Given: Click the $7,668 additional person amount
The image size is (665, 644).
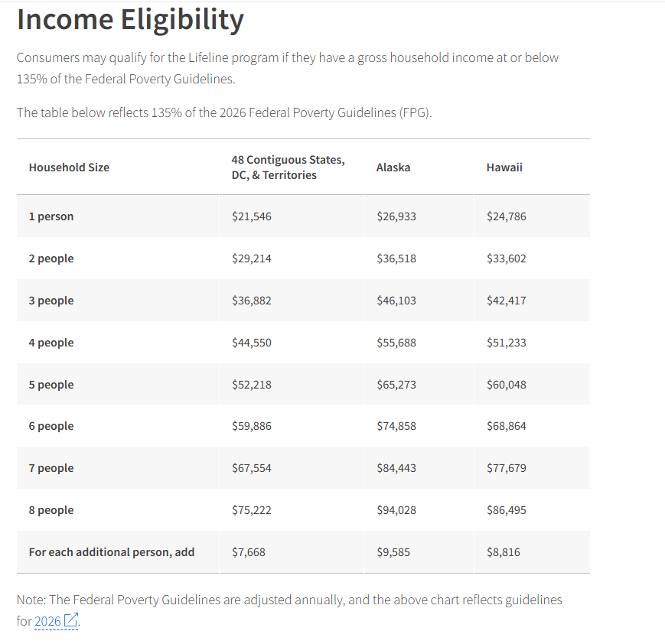Looking at the screenshot, I should 249,551.
